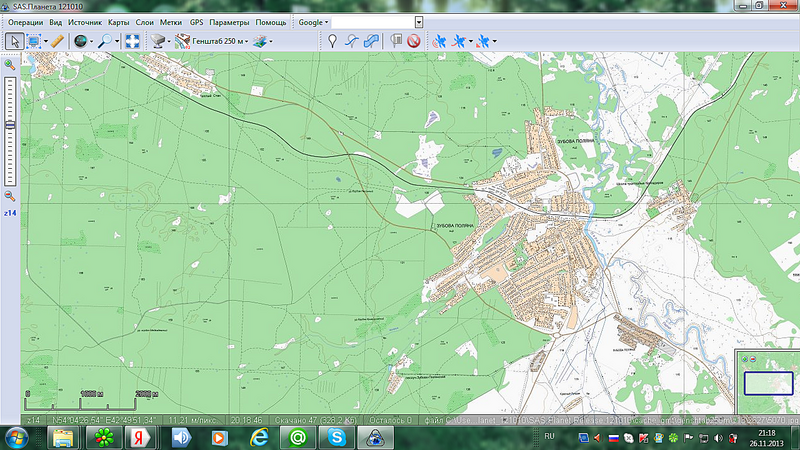
Task: Toggle GPS track recording icon
Action: (x=459, y=41)
